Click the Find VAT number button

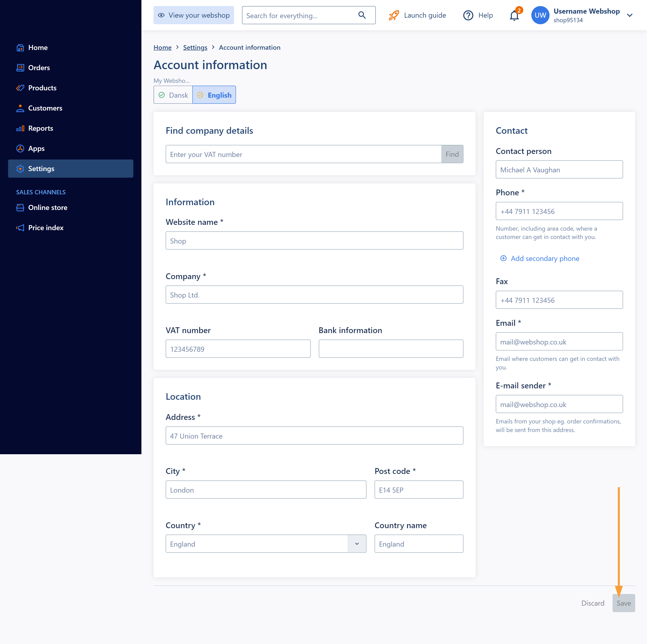point(452,154)
